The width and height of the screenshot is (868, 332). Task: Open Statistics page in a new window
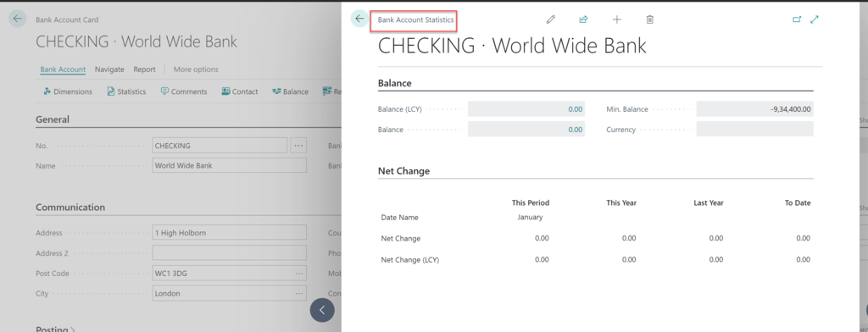coord(797,19)
